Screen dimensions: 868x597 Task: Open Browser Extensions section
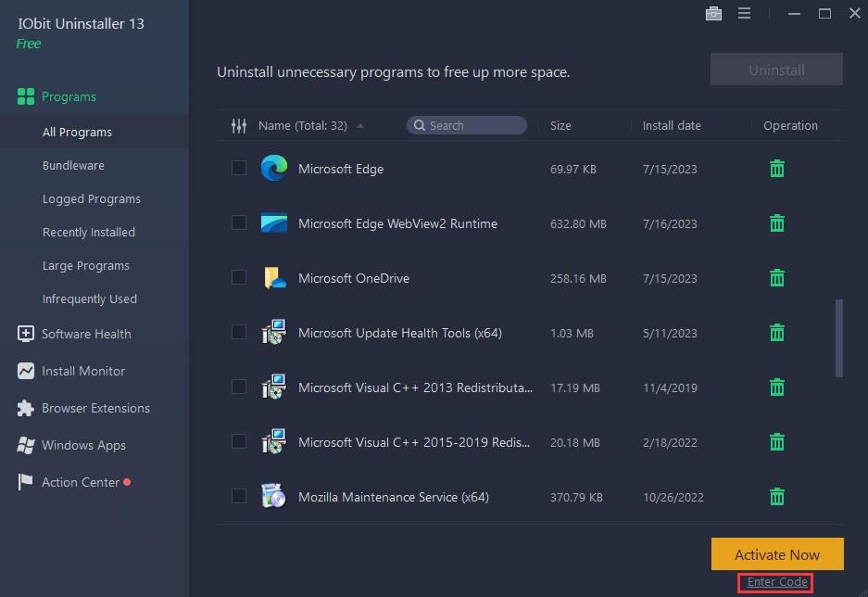(x=95, y=408)
